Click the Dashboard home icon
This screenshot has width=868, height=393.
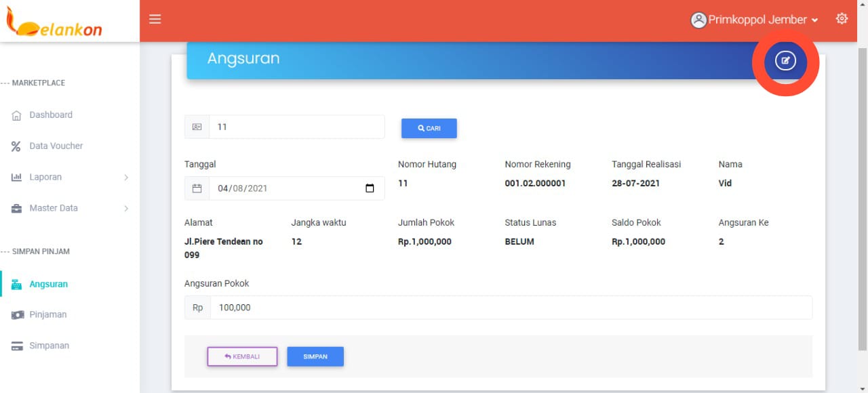17,115
